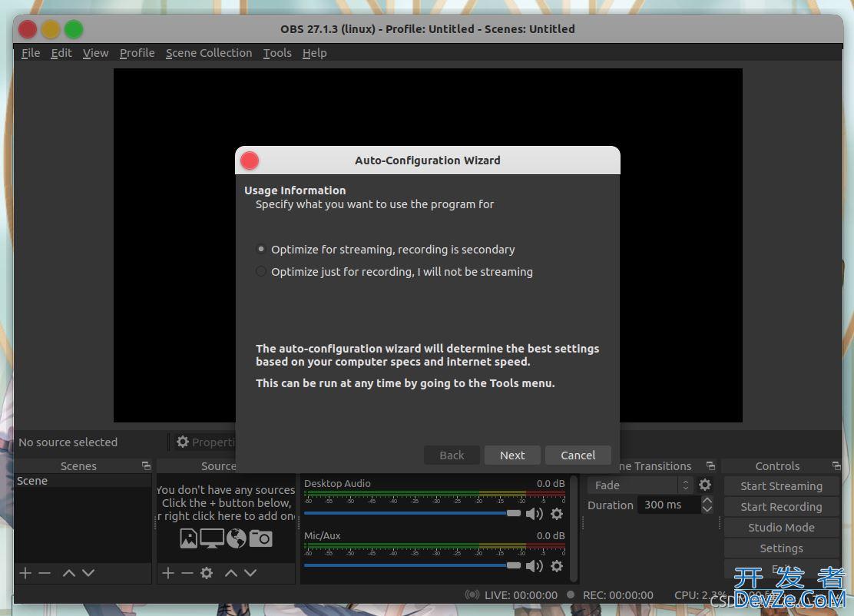Click Start Streaming in Controls
The image size is (854, 616).
pyautogui.click(x=781, y=486)
